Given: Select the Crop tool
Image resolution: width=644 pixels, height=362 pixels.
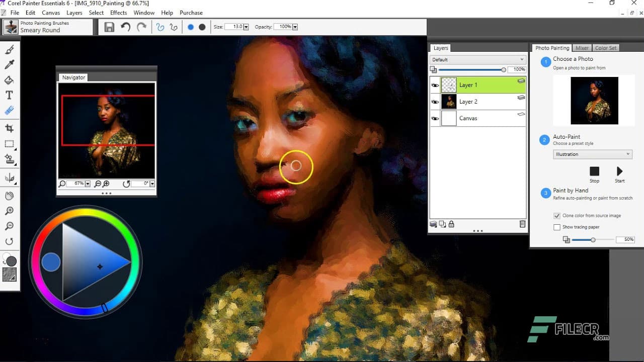Looking at the screenshot, I should pos(10,128).
